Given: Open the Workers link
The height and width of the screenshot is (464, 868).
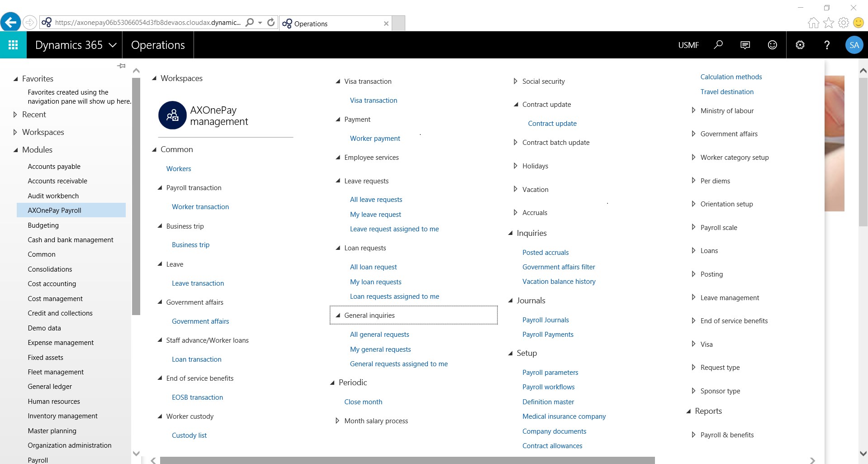Looking at the screenshot, I should [x=179, y=169].
